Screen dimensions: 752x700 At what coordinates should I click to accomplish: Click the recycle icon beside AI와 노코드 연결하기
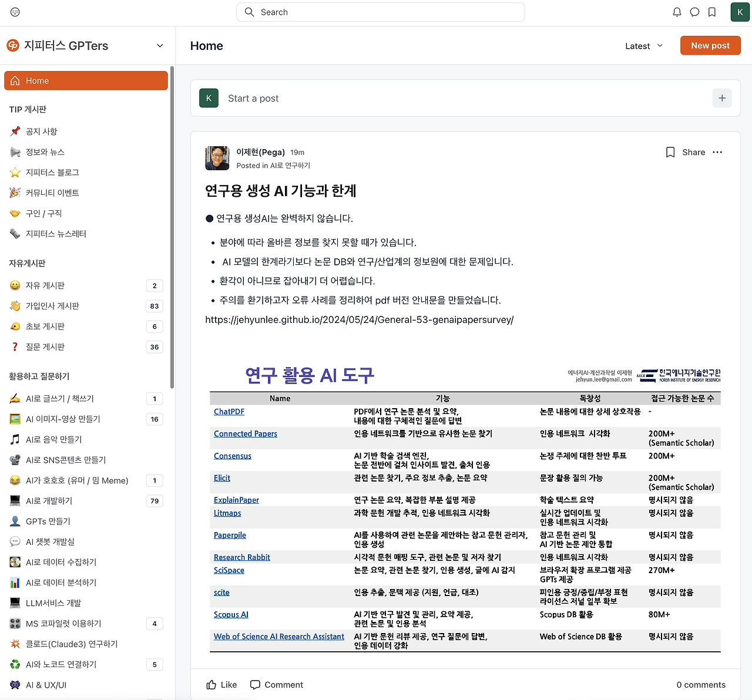(15, 664)
